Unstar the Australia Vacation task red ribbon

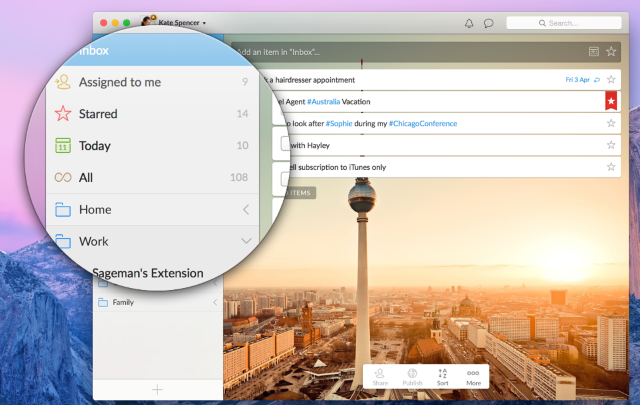(611, 101)
